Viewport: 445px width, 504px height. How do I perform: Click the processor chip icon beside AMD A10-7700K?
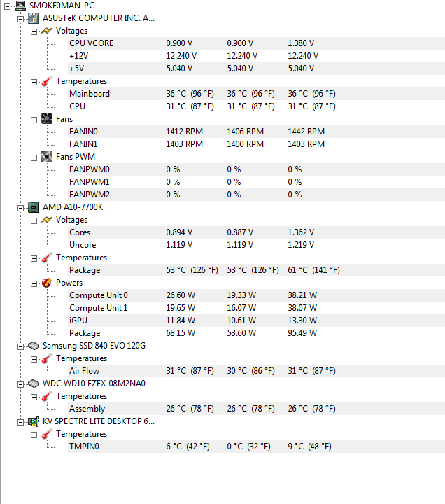(x=34, y=207)
